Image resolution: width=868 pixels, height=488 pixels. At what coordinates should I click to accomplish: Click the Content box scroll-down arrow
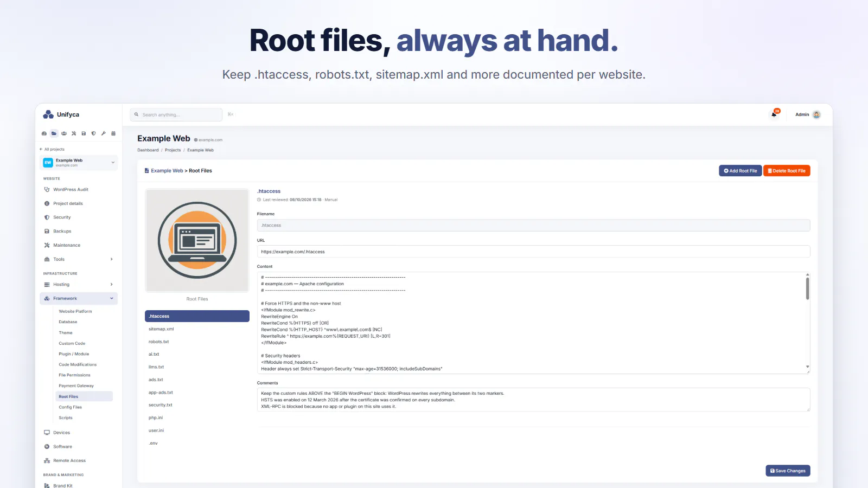coord(807,367)
